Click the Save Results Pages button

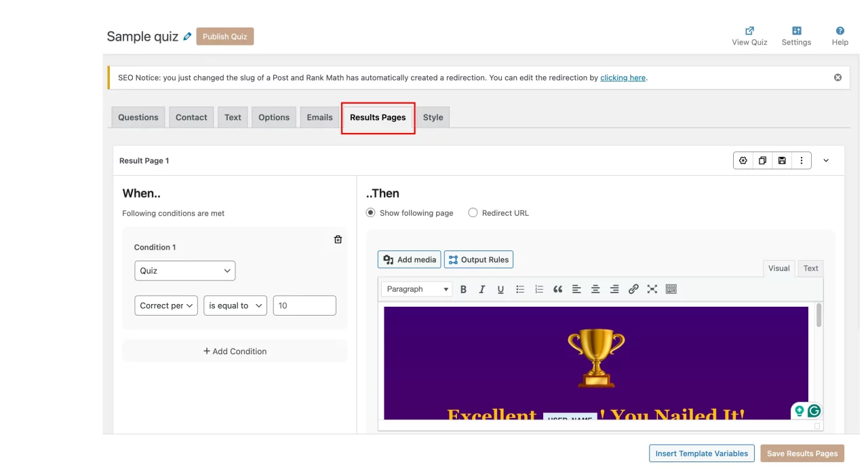802,453
